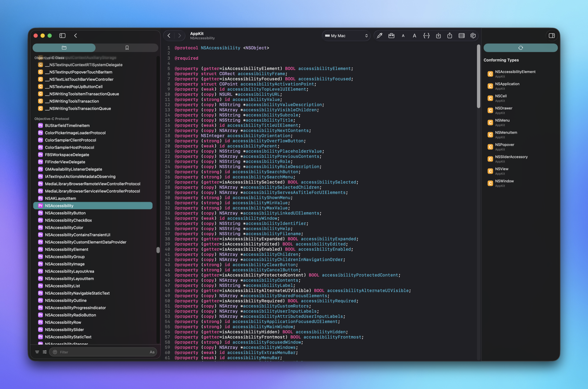Viewport: 588px width, 389px height.
Task: Switch to the folder browser tab
Action: click(64, 48)
